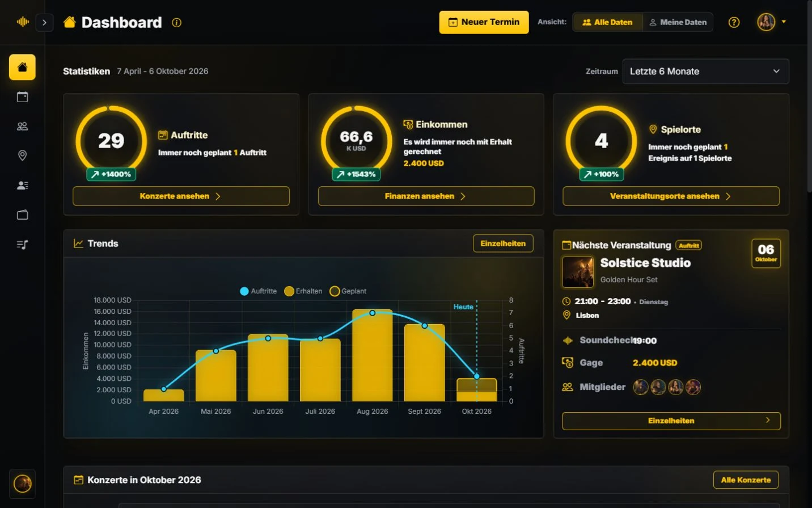Viewport: 812px width, 508px height.
Task: Open the venues location pin sidebar icon
Action: (x=22, y=156)
